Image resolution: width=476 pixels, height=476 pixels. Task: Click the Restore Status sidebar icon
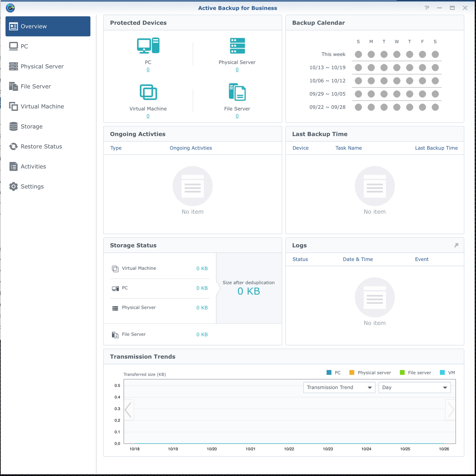point(13,146)
